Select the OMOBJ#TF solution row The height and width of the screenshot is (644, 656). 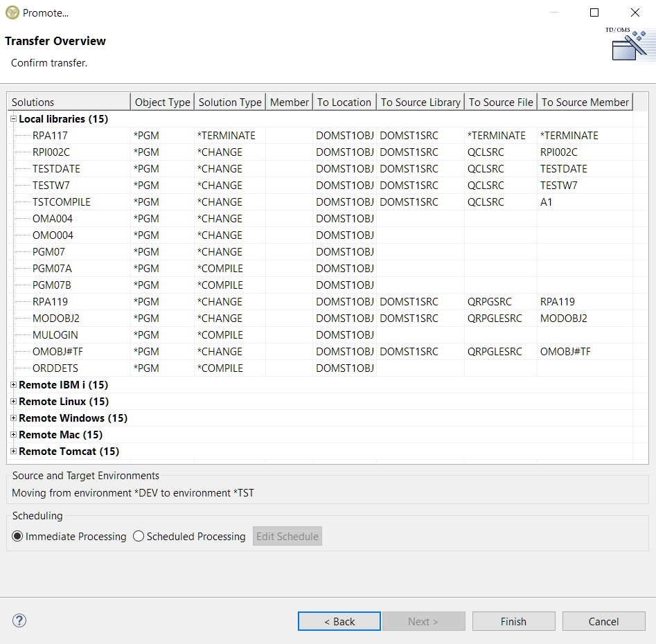(57, 352)
